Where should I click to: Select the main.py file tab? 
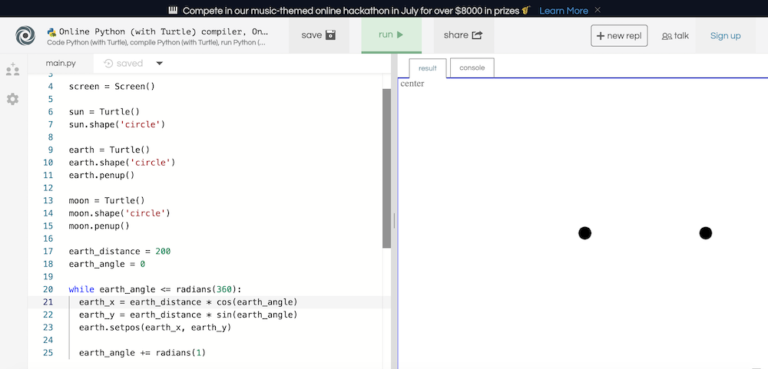[x=61, y=63]
